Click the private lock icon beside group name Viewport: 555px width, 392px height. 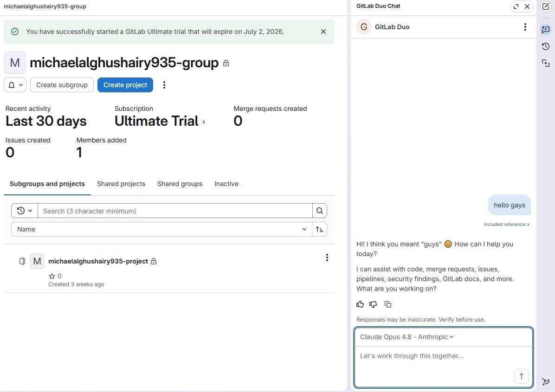tap(226, 64)
